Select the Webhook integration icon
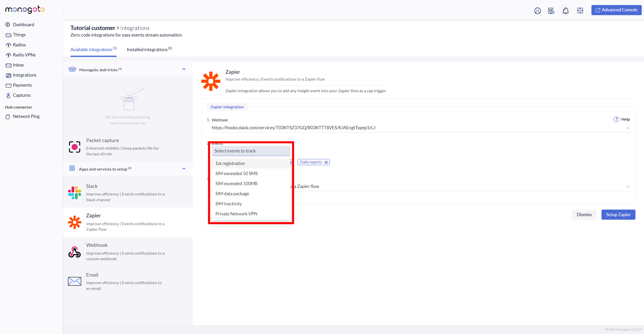Viewport: 644px width, 334px height. (74, 252)
